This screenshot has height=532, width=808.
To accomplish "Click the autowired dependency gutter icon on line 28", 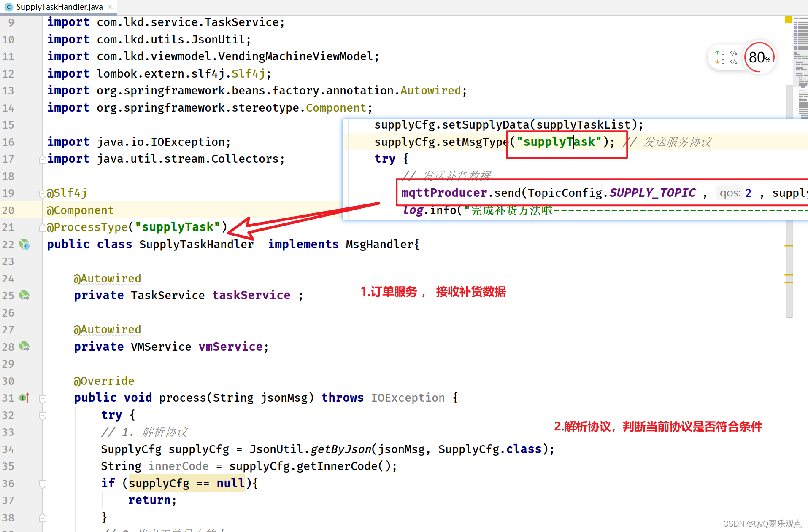I will tap(24, 347).
